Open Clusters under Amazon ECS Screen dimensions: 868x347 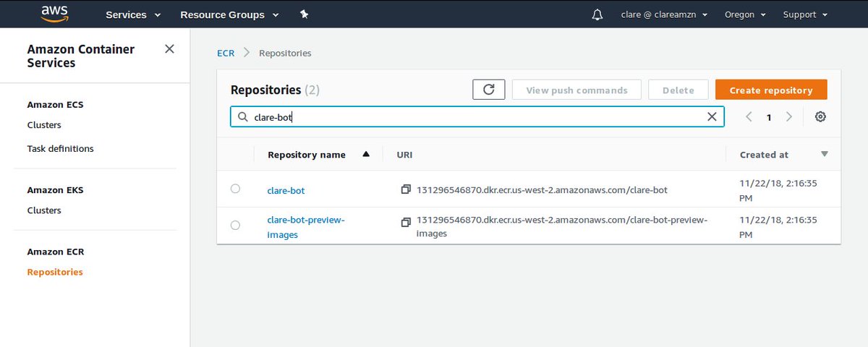pyautogui.click(x=44, y=125)
